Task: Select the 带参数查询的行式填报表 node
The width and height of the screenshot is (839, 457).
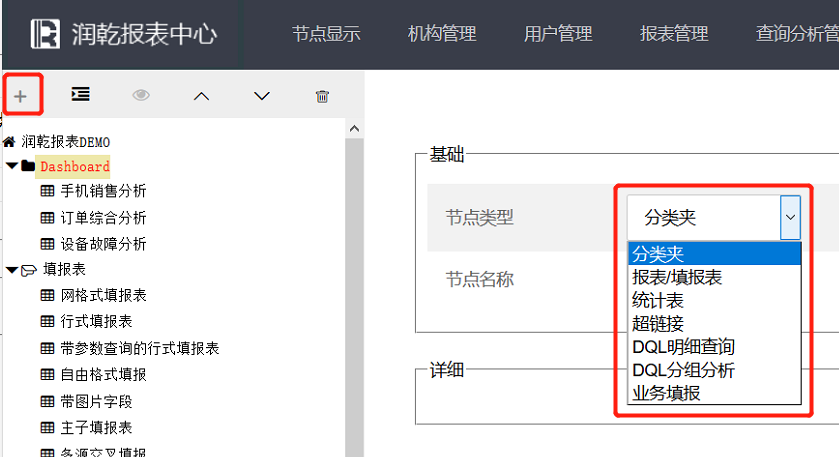Action: [x=140, y=348]
